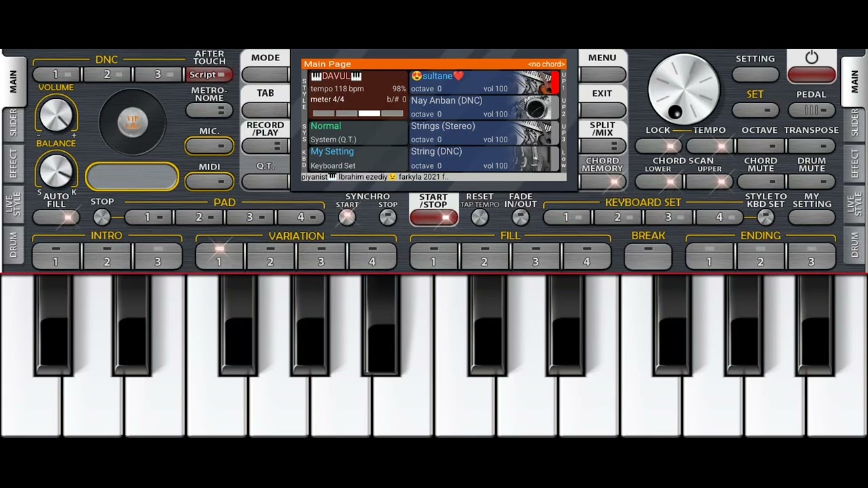Screen dimensions: 868x488
Task: Click the EXIT button
Action: (602, 110)
